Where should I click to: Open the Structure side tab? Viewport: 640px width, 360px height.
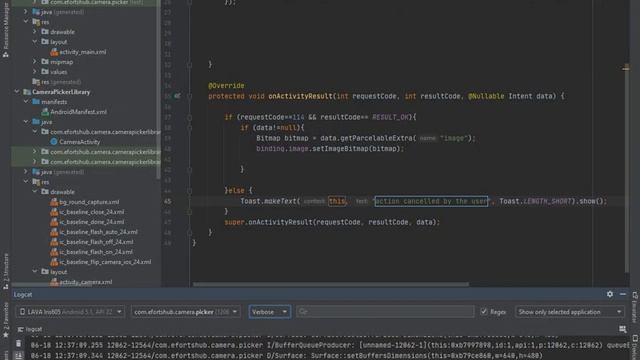[x=5, y=271]
